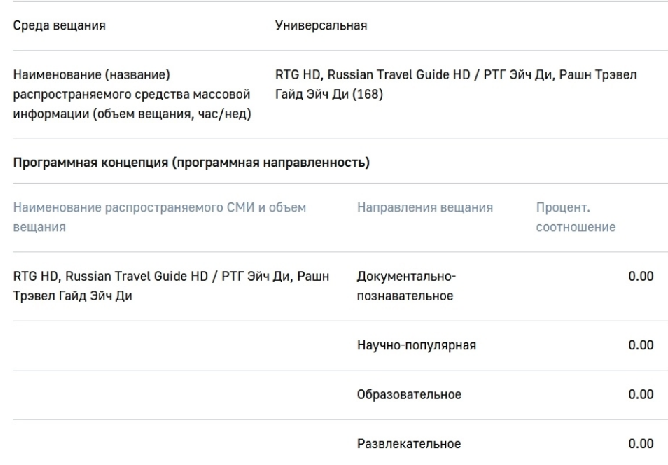Select the "Образовательное" direction cell
The height and width of the screenshot is (465, 668).
pos(409,394)
